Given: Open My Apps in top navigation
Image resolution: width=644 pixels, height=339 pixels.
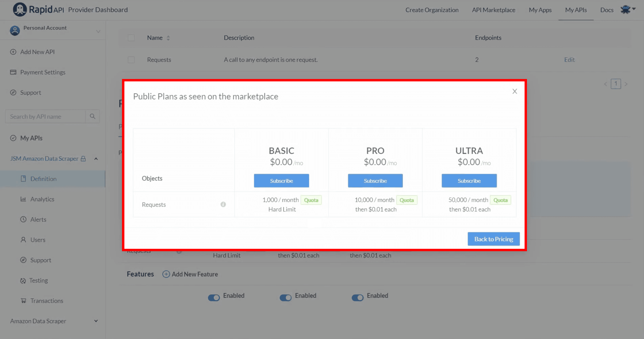Looking at the screenshot, I should coord(540,10).
